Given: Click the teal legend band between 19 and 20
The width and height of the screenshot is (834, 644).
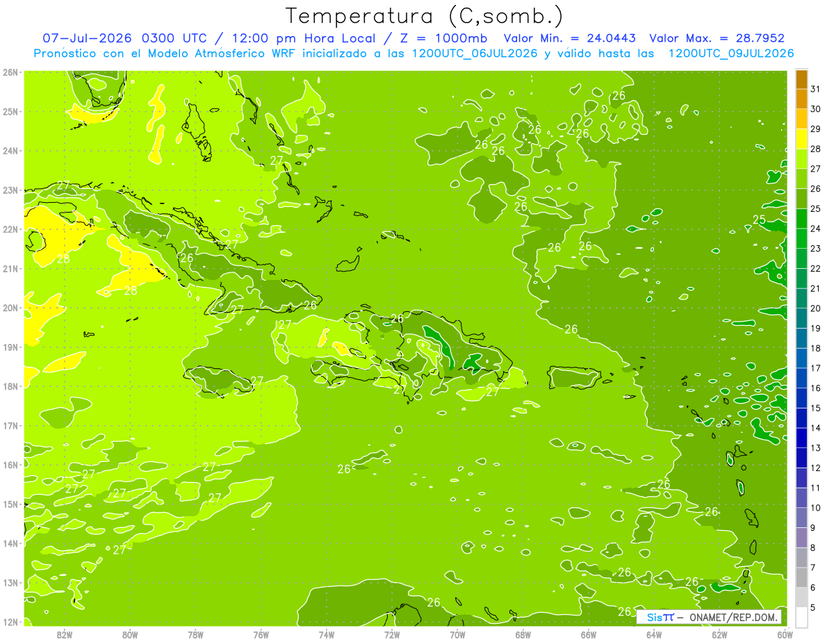Looking at the screenshot, I should [801, 318].
